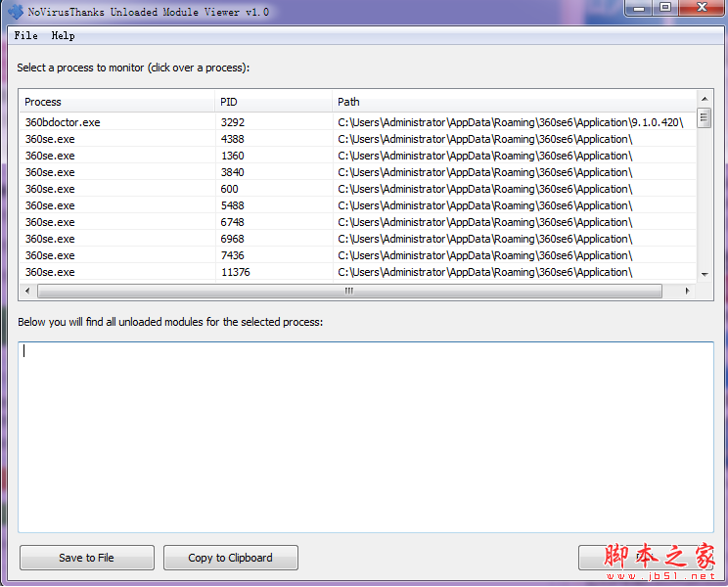Image resolution: width=728 pixels, height=587 pixels.
Task: Sort by the Process column header
Action: click(117, 102)
